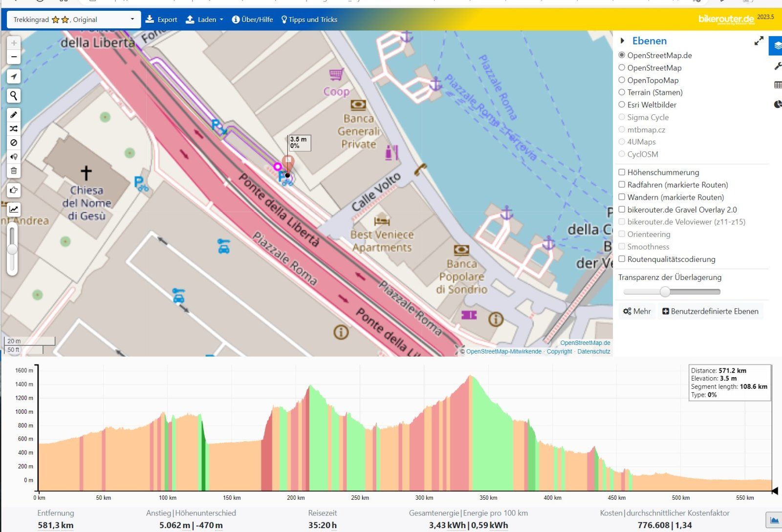The image size is (782, 532).
Task: Click the Export button
Action: click(161, 20)
